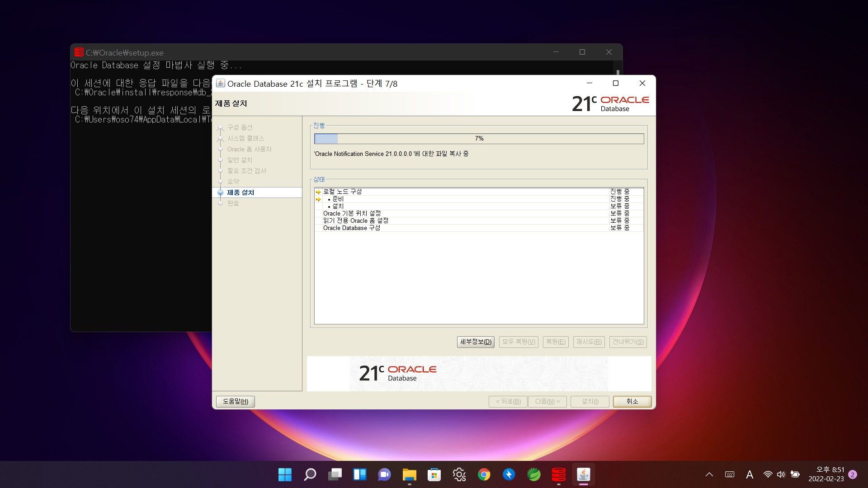
Task: Click the 도움말(H) help button
Action: click(x=235, y=401)
